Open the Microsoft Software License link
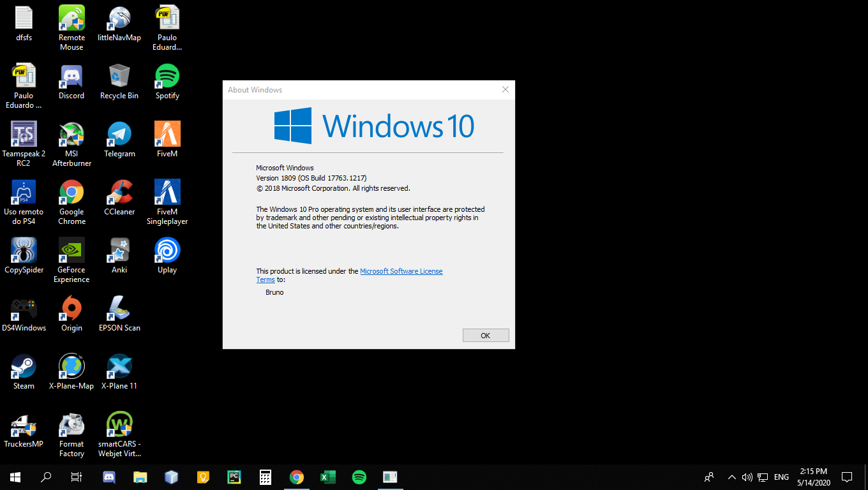This screenshot has height=490, width=868. pos(401,271)
